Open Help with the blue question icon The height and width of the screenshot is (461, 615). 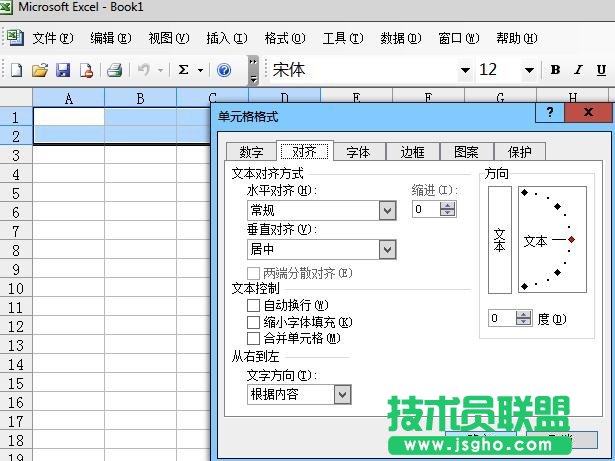(224, 71)
